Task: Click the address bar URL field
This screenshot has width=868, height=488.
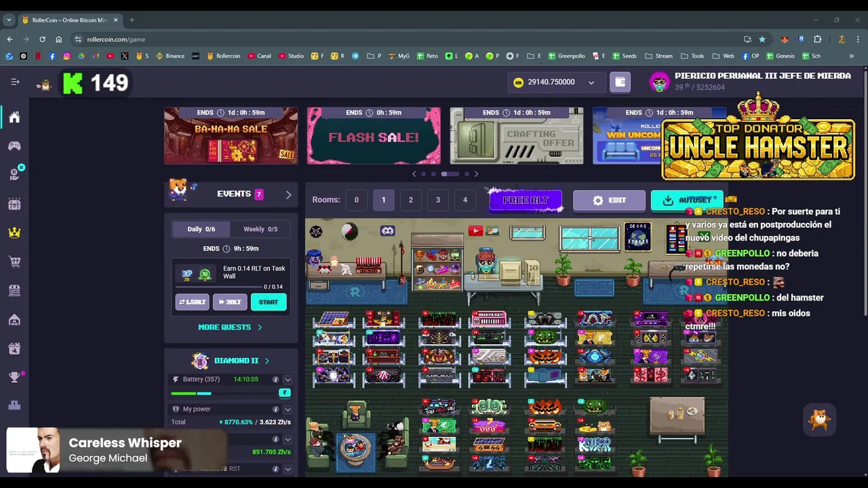Action: click(x=407, y=39)
